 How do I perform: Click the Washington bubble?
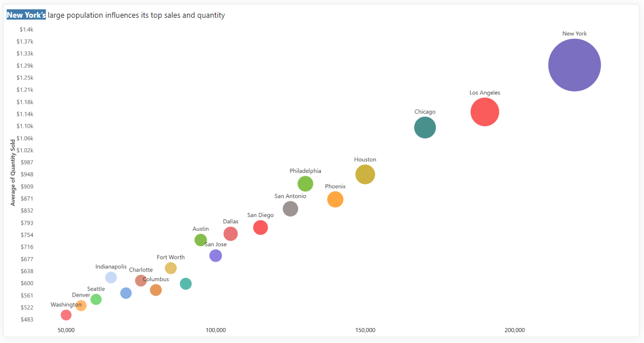(66, 315)
